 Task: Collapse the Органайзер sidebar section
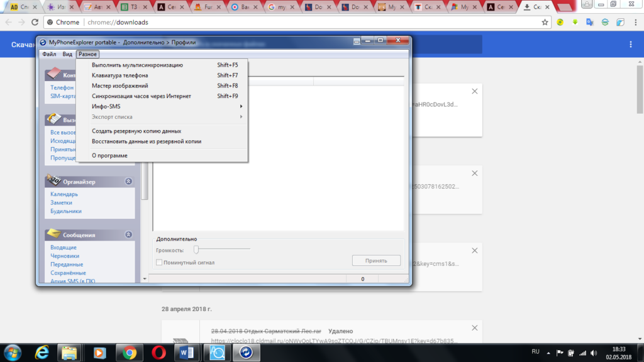(128, 181)
